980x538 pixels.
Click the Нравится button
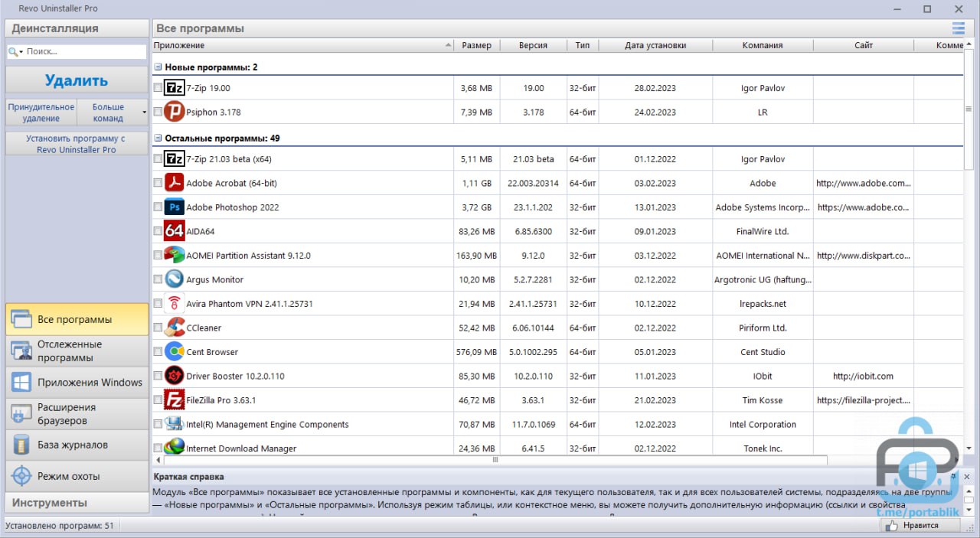[x=921, y=526]
